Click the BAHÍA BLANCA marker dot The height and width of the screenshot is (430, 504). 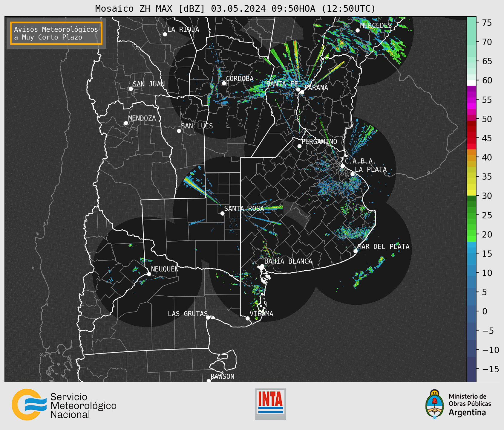coord(262,266)
